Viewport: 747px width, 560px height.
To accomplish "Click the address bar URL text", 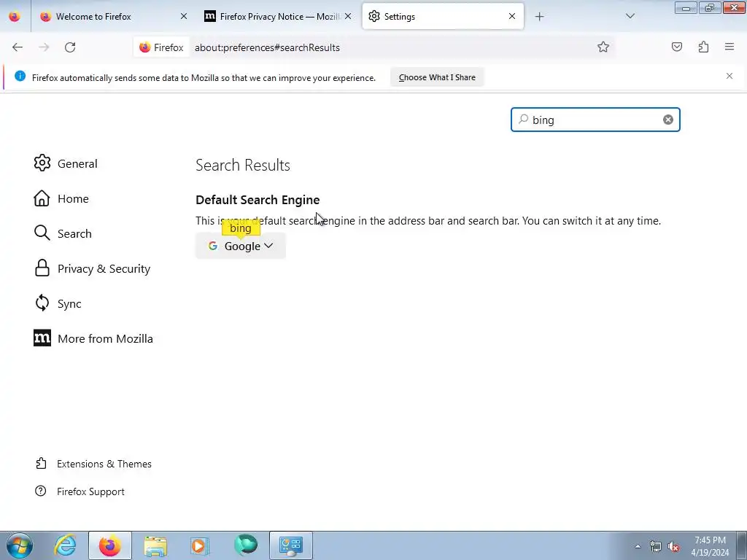I will point(267,47).
